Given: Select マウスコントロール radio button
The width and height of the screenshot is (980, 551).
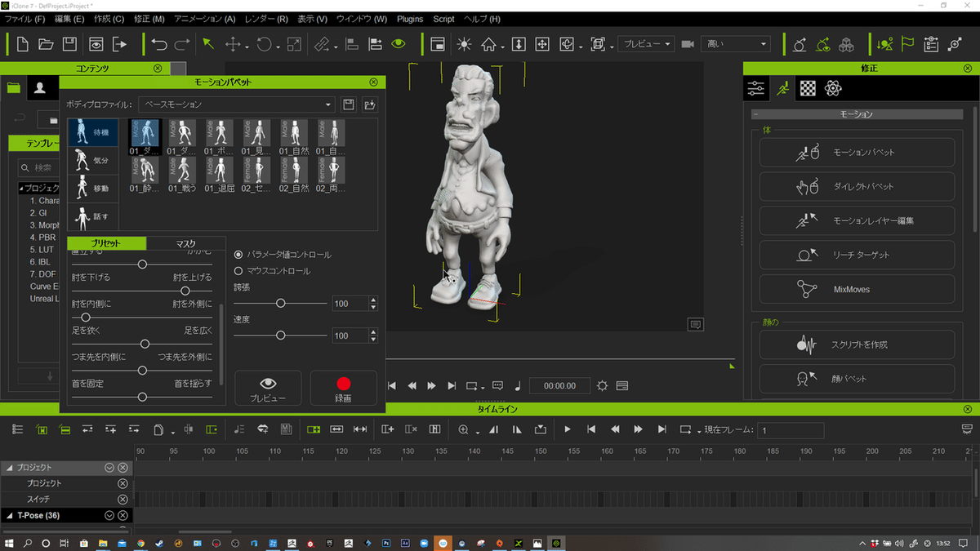Looking at the screenshot, I should pyautogui.click(x=238, y=271).
